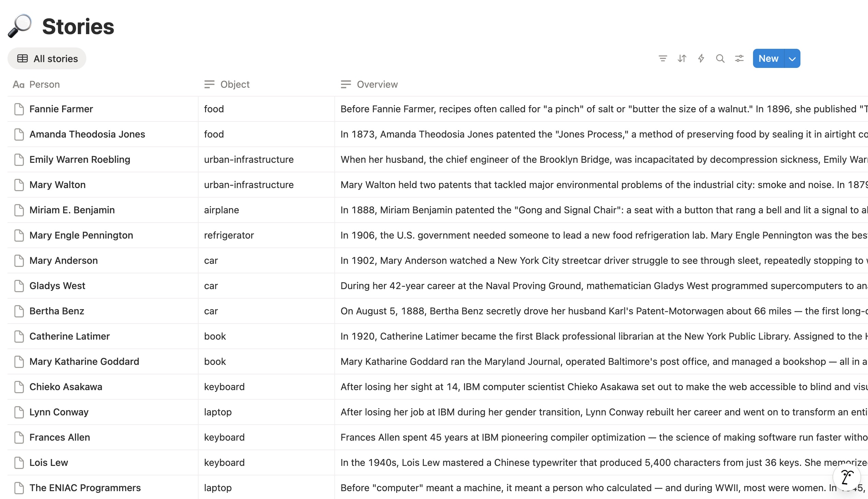Select Mary Walton's urban-infrastructure cell
Viewport: 868px width, 499px height.
tap(266, 185)
